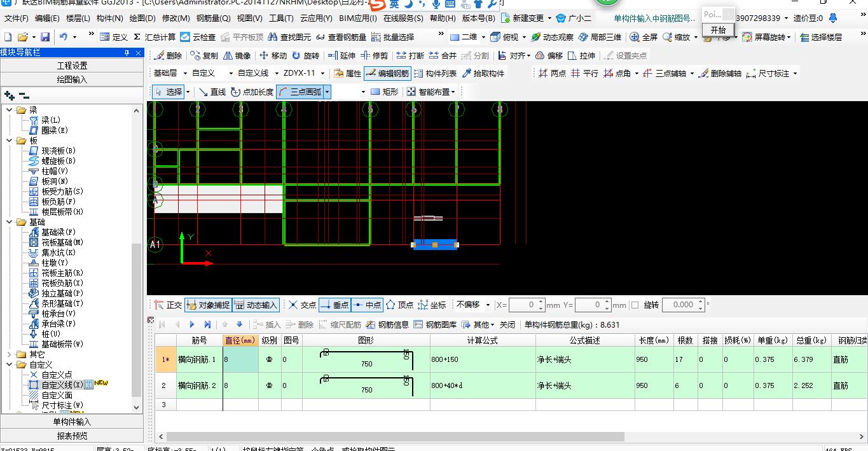Image resolution: width=868 pixels, height=451 pixels.
Task: Collapse the 基础 tree node
Action: pos(10,222)
